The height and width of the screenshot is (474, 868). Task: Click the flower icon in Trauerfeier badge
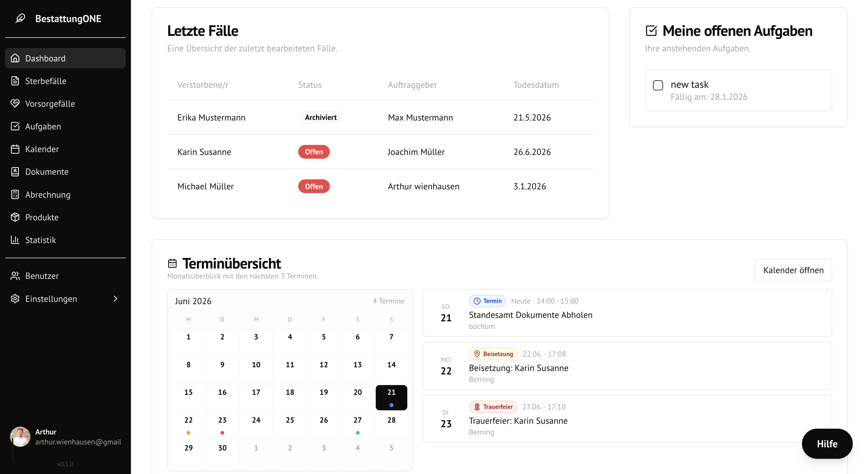477,407
